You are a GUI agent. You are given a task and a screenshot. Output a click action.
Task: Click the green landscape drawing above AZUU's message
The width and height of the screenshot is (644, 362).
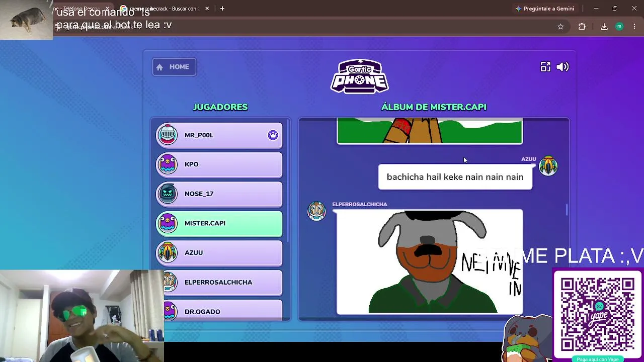[x=430, y=131]
